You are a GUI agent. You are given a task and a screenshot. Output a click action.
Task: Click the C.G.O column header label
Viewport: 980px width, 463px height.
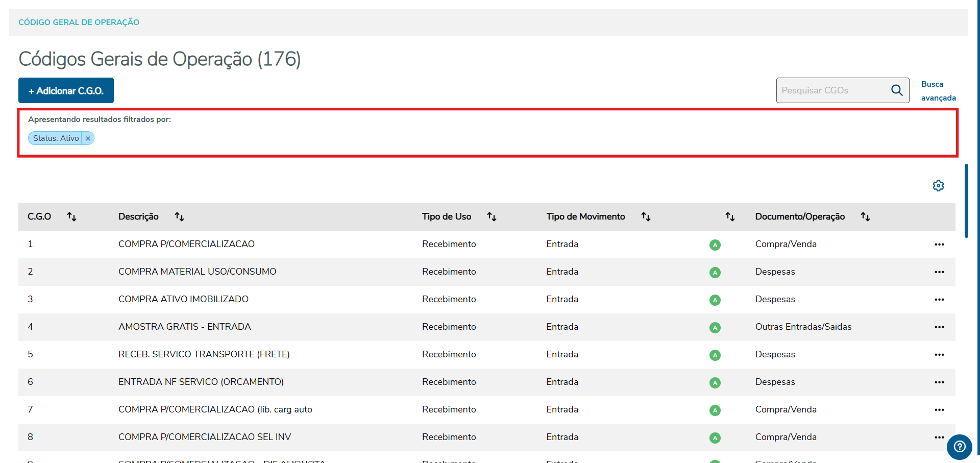click(x=39, y=217)
